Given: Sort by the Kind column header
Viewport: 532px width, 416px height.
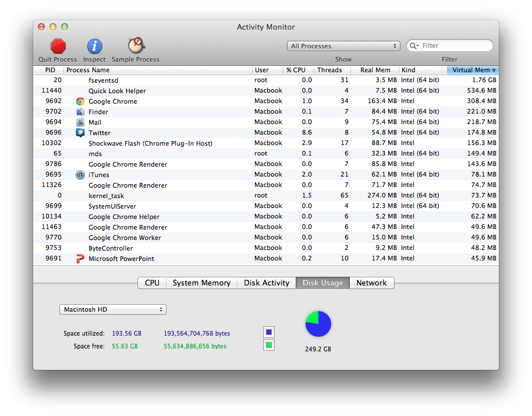Looking at the screenshot, I should coord(423,70).
